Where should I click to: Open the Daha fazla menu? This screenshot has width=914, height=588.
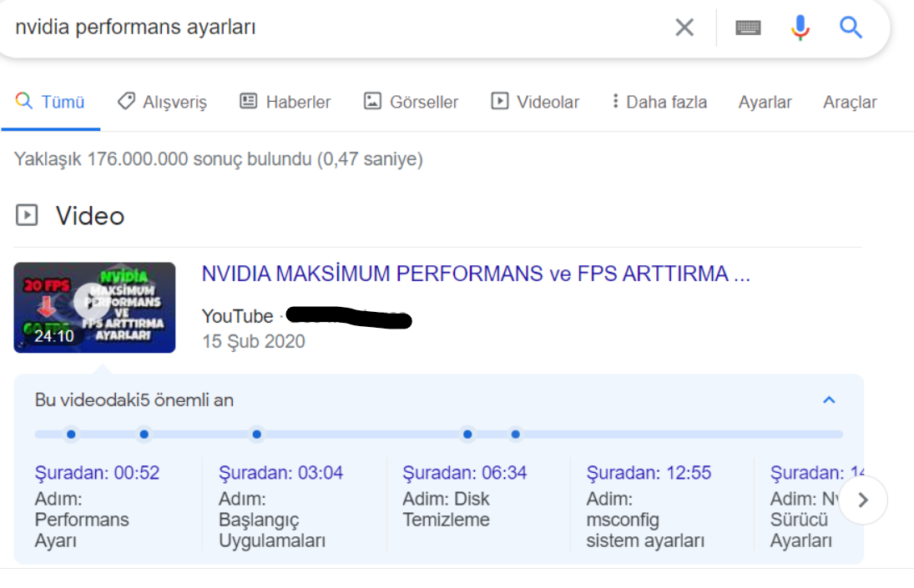[659, 102]
